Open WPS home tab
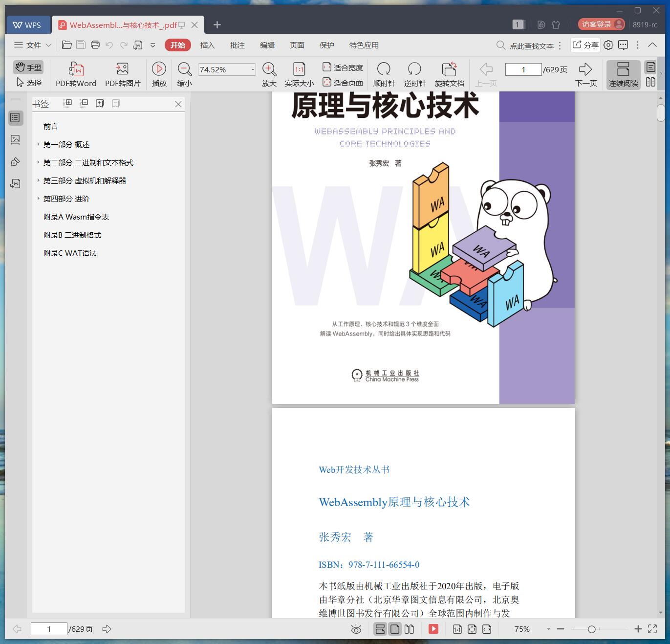Screen dimensions: 670x644 click(x=27, y=25)
